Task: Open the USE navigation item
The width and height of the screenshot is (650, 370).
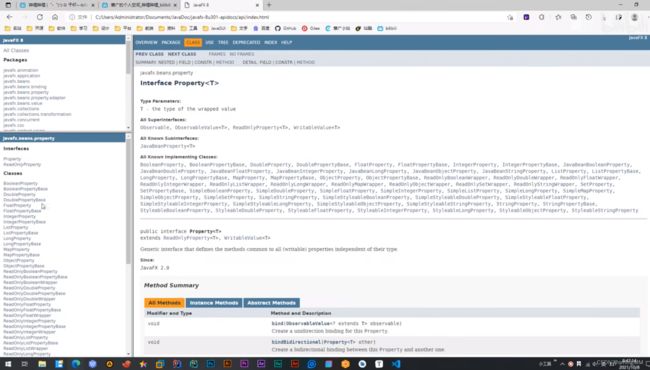Action: point(209,42)
